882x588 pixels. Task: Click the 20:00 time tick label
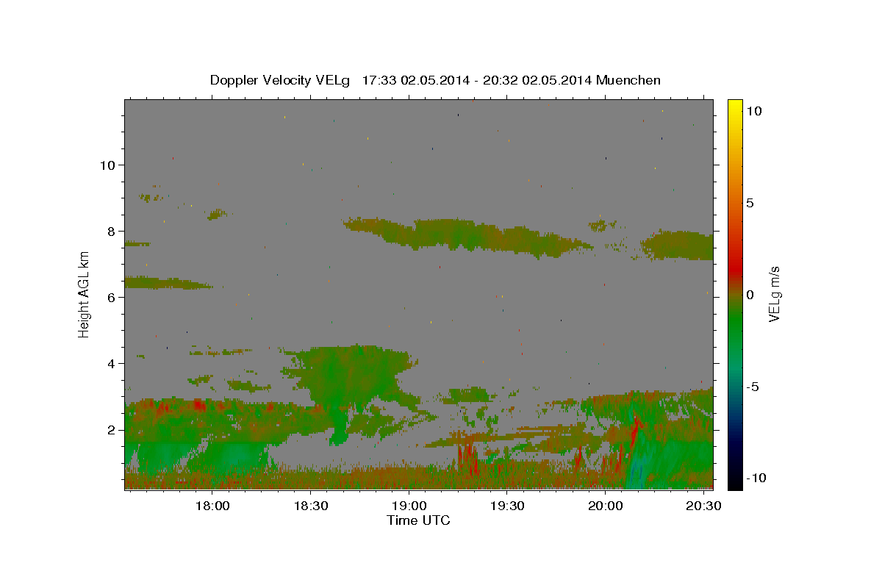pos(606,506)
